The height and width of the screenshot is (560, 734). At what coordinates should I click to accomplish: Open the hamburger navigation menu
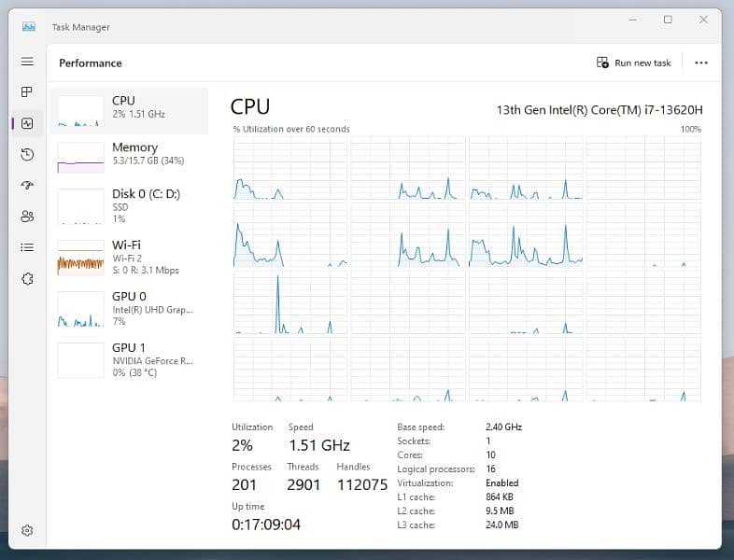coord(27,62)
